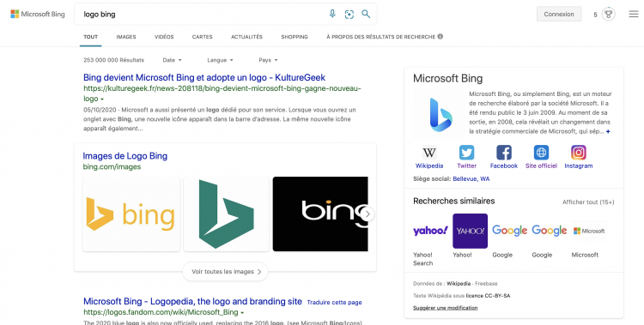Image resolution: width=644 pixels, height=325 pixels.
Task: Open the bing.com/images URL
Action: 112,166
